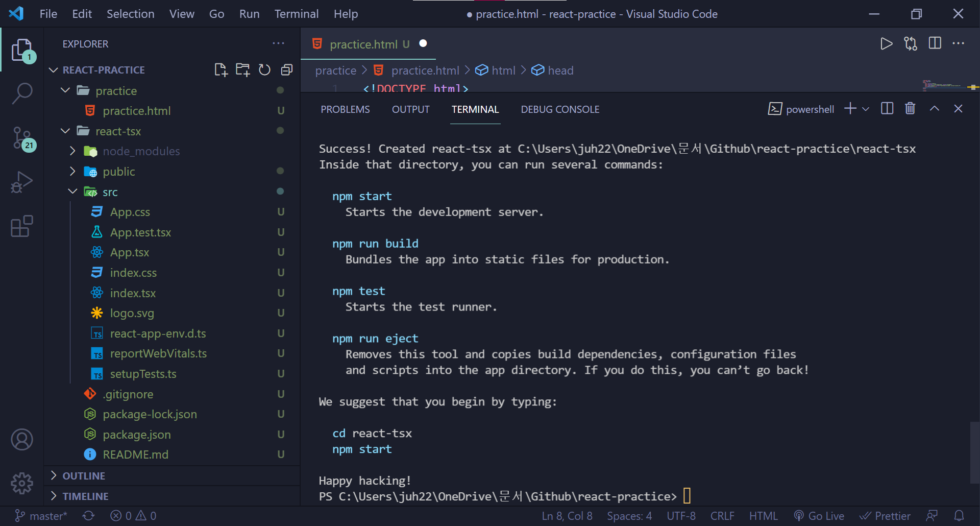Expand the public folder

[72, 172]
